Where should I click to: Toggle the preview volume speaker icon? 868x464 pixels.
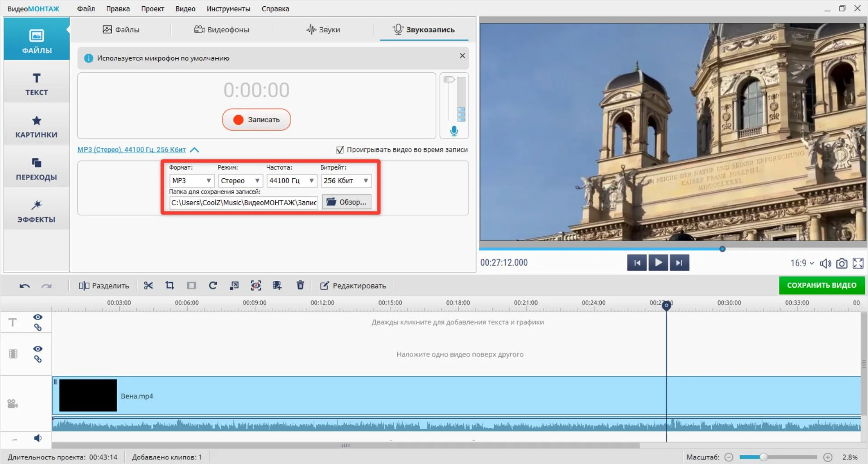click(x=825, y=263)
